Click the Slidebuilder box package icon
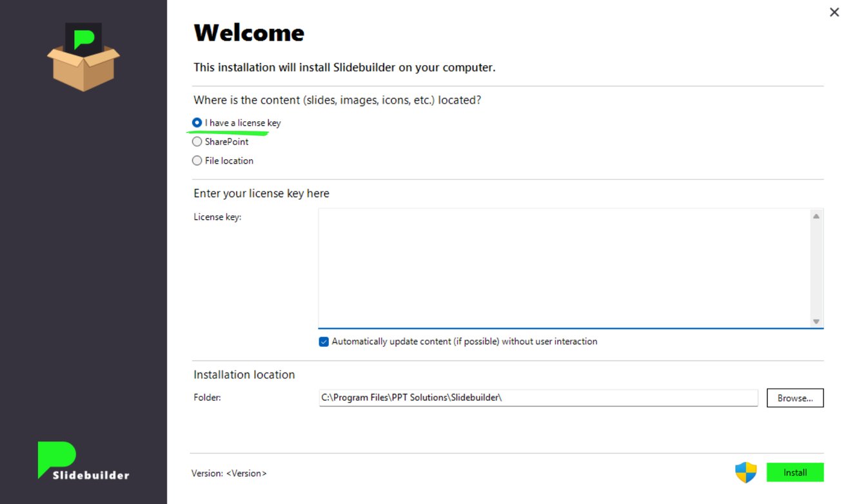 [x=83, y=57]
